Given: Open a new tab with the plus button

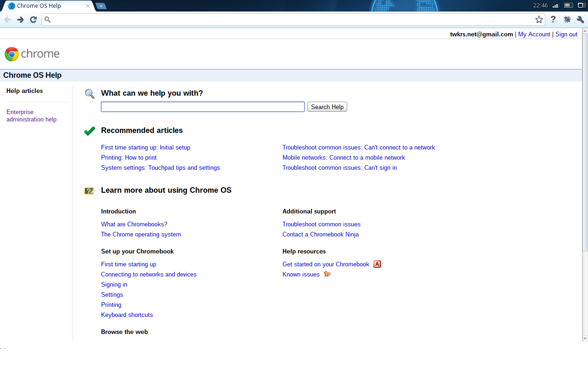Looking at the screenshot, I should tap(101, 6).
